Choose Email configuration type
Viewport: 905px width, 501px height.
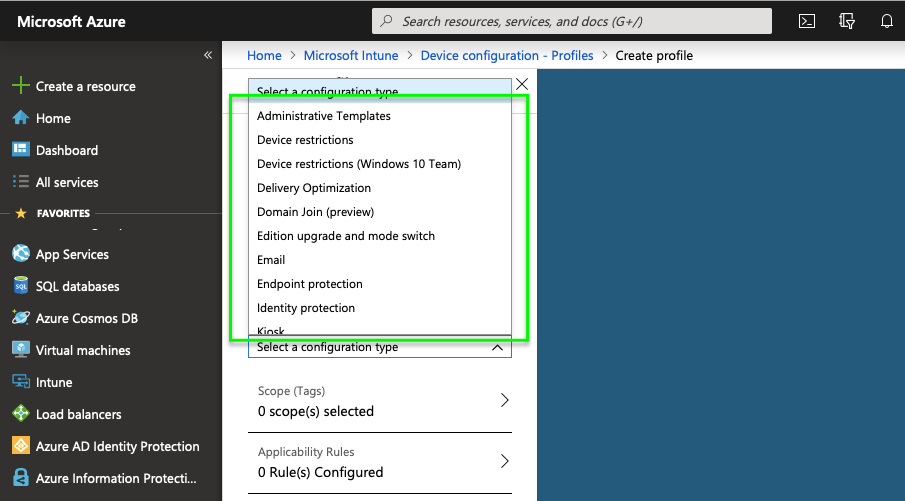click(380, 260)
